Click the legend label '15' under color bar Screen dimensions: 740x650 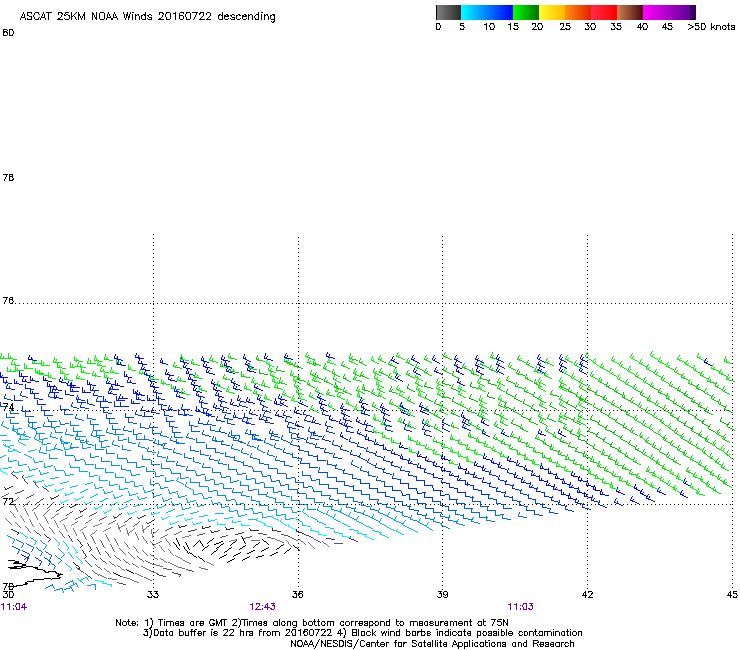tap(513, 27)
